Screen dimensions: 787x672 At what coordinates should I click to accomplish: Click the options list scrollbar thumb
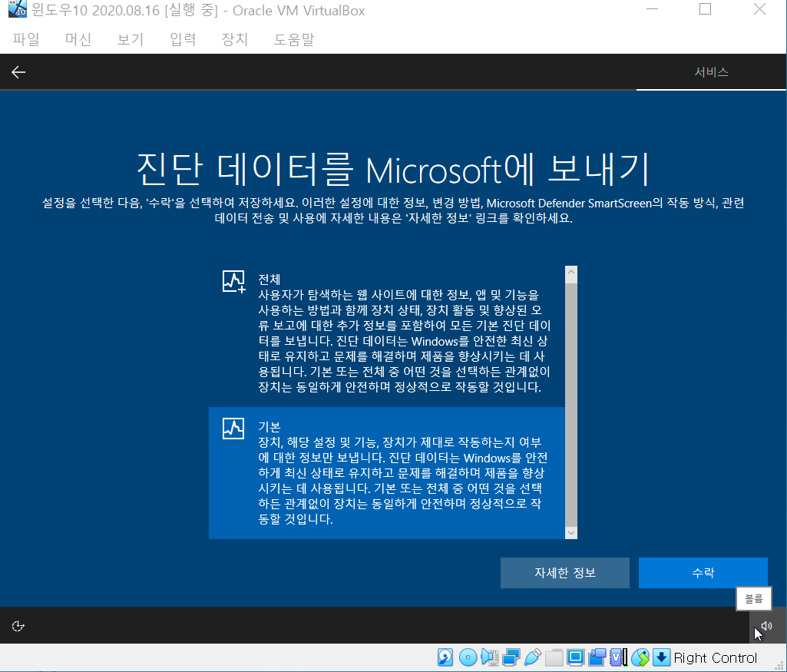coord(571,405)
